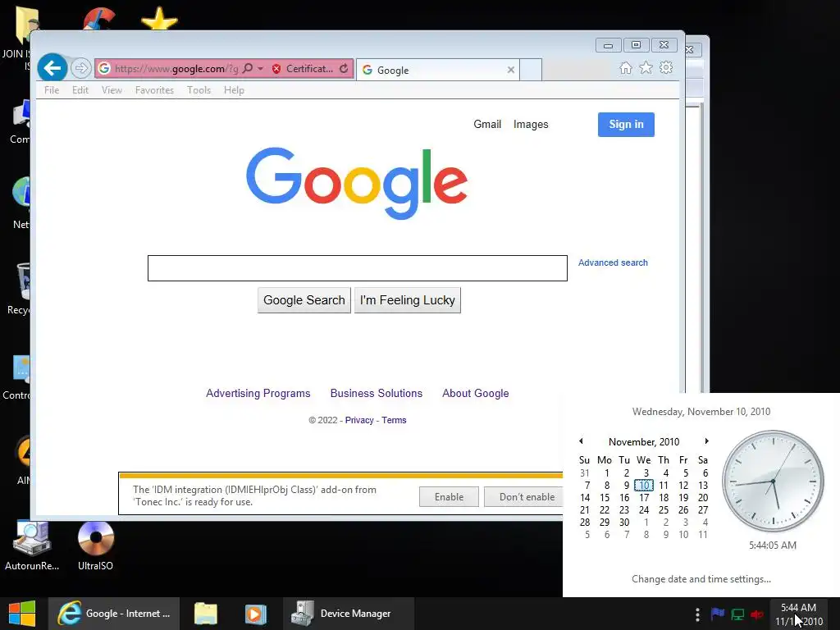The width and height of the screenshot is (840, 630).
Task: Open the About Google link
Action: pos(475,393)
